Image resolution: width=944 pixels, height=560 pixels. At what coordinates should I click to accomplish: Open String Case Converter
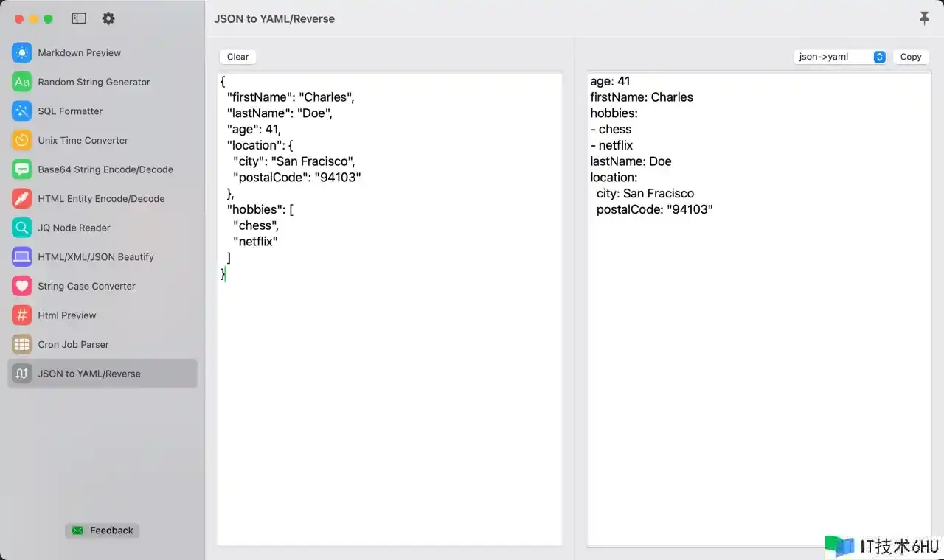[x=103, y=286]
